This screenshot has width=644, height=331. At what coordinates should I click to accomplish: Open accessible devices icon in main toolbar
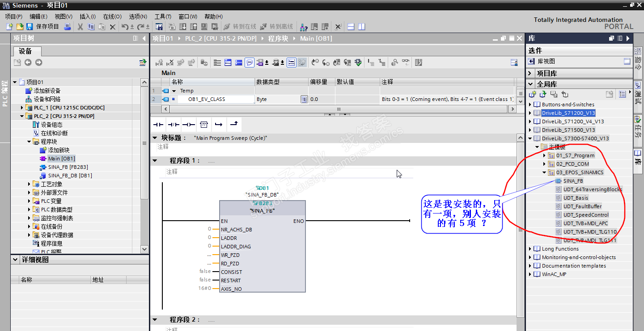pyautogui.click(x=304, y=27)
